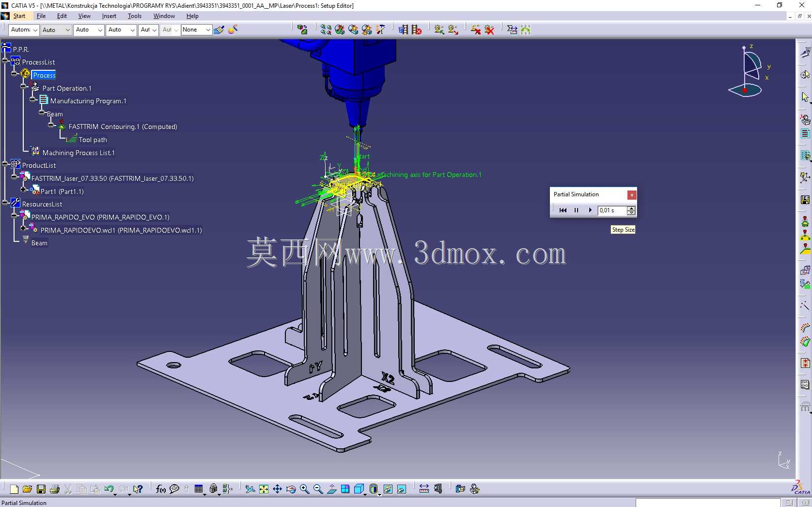The width and height of the screenshot is (812, 507).
Task: Pause the Partial Simulation
Action: 577,210
